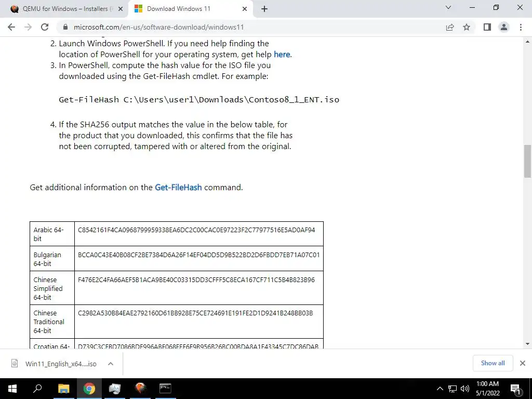
Task: Close the Download Windows 11 tab
Action: pos(245,9)
